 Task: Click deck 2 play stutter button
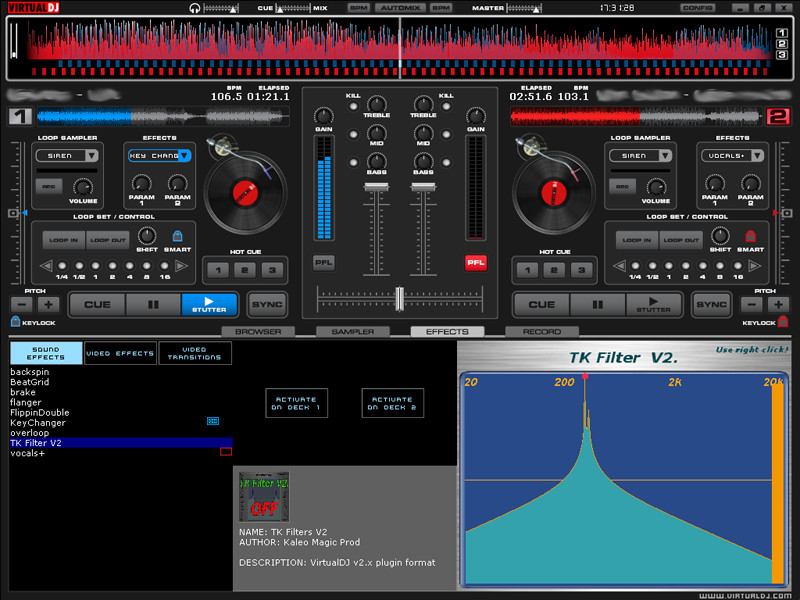[x=654, y=305]
